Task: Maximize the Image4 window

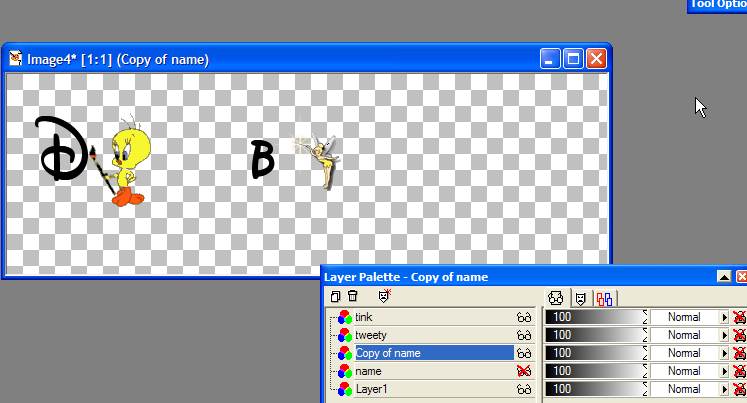Action: (573, 59)
